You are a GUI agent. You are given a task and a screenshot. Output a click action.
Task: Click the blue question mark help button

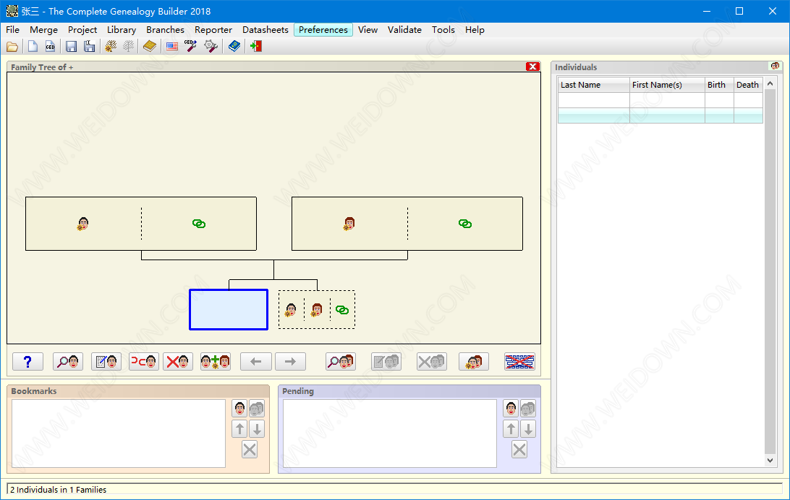point(28,361)
